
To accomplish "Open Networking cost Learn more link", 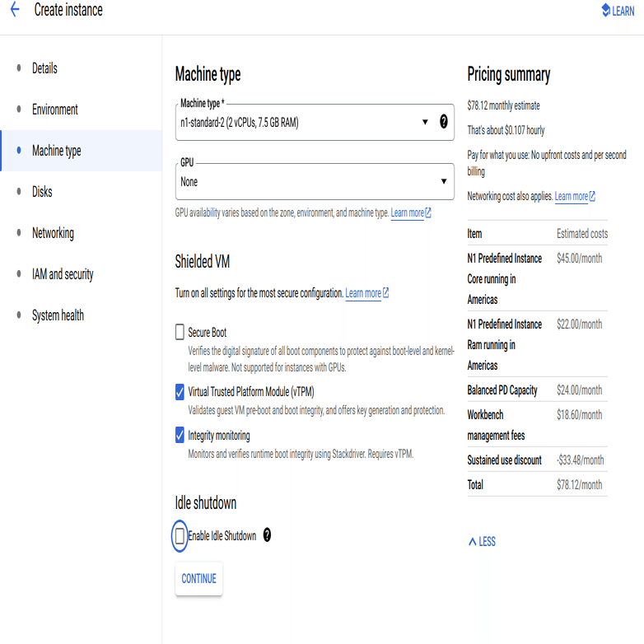I will 575,197.
